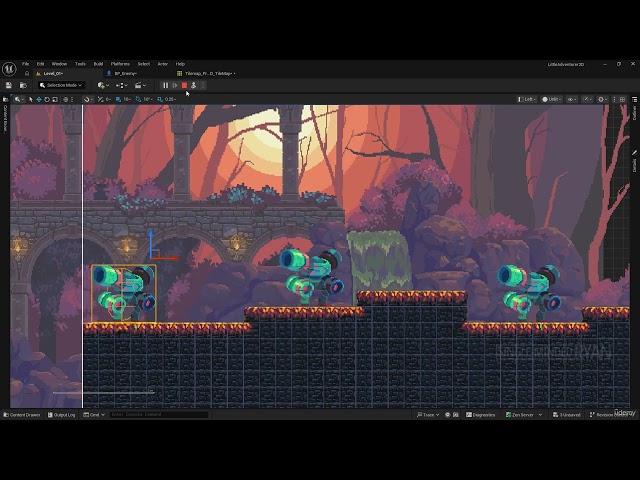This screenshot has width=640, height=480.
Task: Open the Left view orientation dropdown
Action: [x=527, y=99]
